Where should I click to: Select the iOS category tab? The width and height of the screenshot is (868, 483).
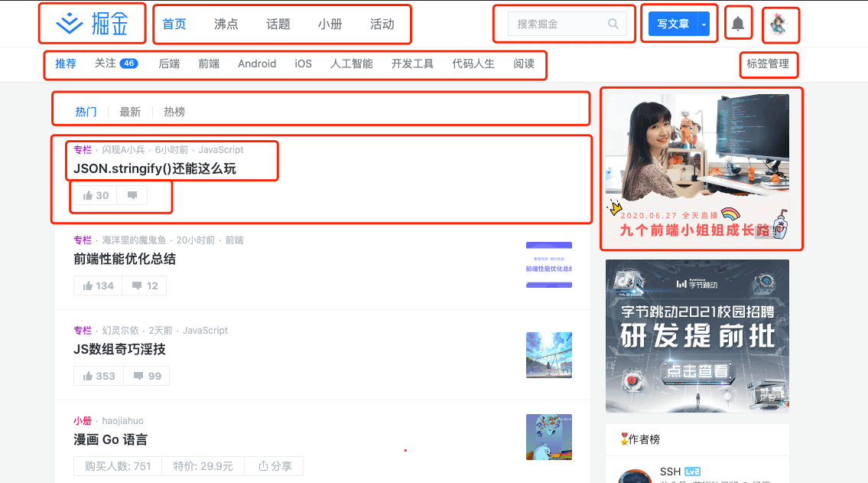coord(303,64)
